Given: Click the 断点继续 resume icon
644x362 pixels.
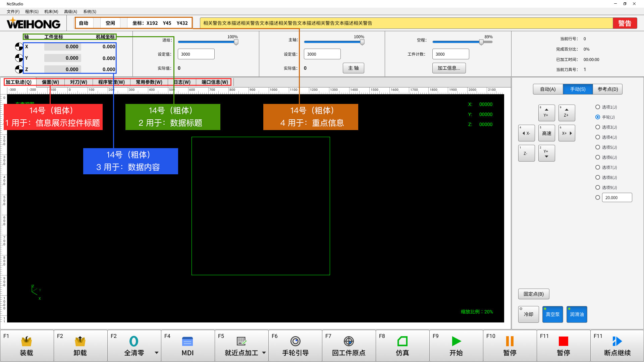Looking at the screenshot, I should 617,341.
